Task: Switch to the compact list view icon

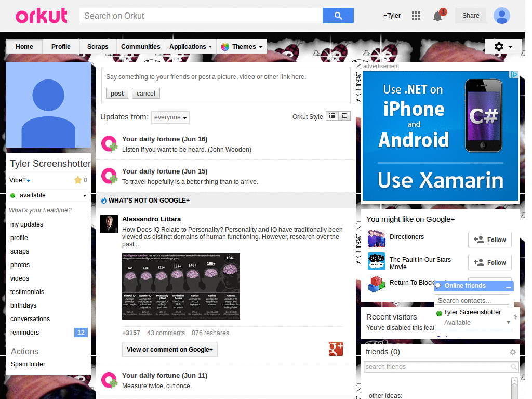Action: click(x=332, y=116)
